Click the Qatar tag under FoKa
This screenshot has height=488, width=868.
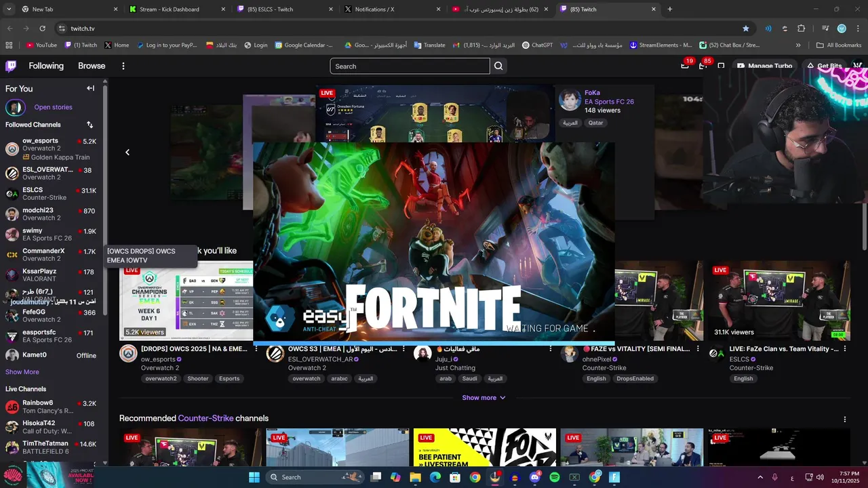595,123
